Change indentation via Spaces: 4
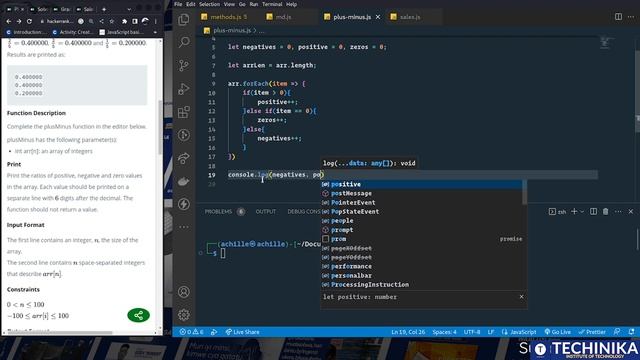The width and height of the screenshot is (640, 360). pyautogui.click(x=444, y=332)
